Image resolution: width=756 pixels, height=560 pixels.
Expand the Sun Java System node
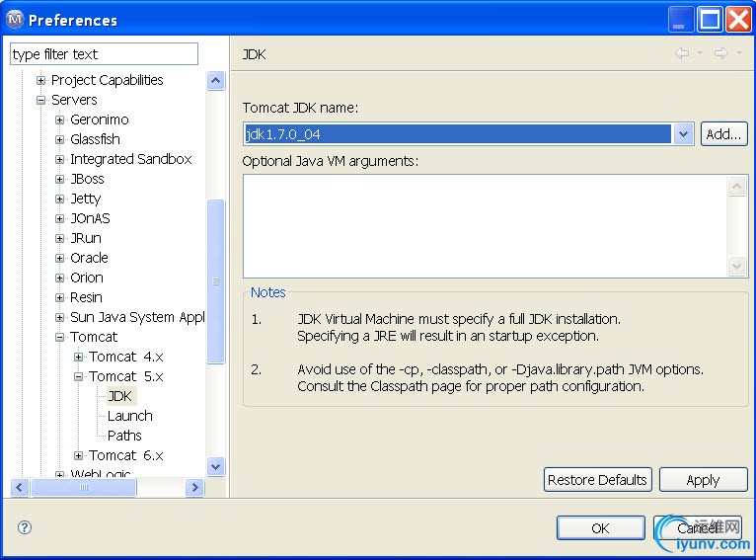[60, 317]
